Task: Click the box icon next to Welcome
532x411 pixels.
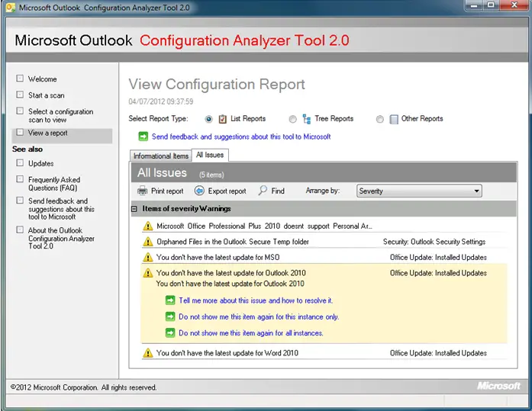Action: (20, 79)
